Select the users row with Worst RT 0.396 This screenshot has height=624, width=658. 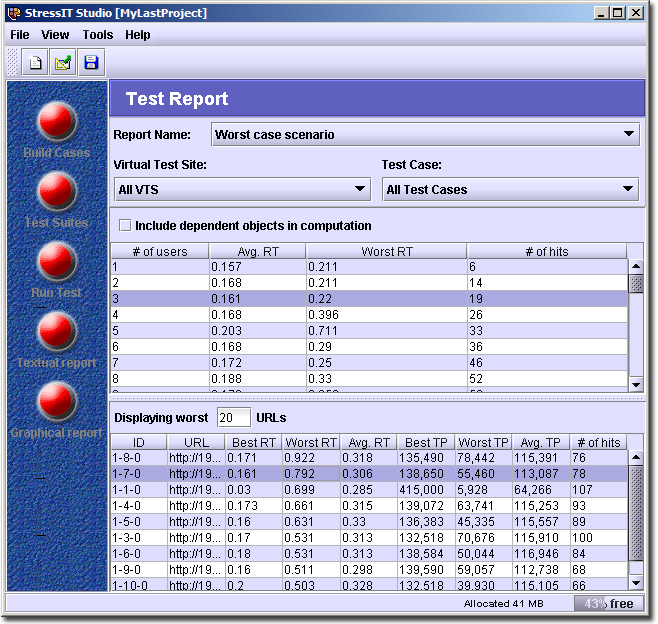point(369,315)
